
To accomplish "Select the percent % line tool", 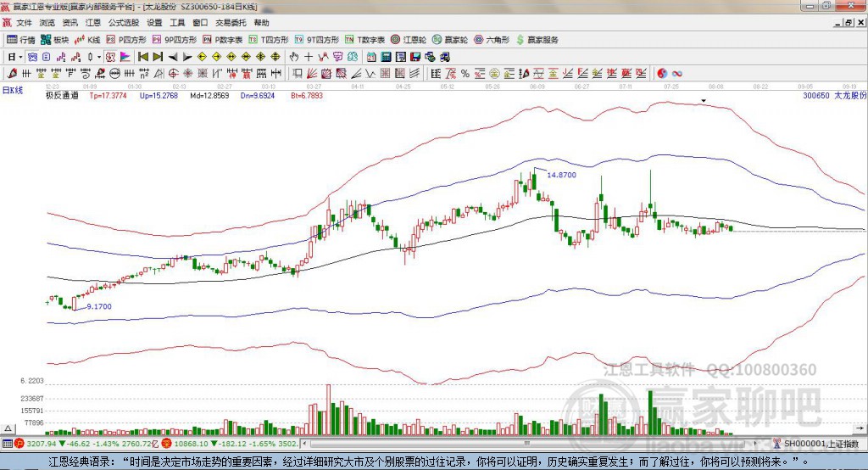I will pyautogui.click(x=465, y=73).
